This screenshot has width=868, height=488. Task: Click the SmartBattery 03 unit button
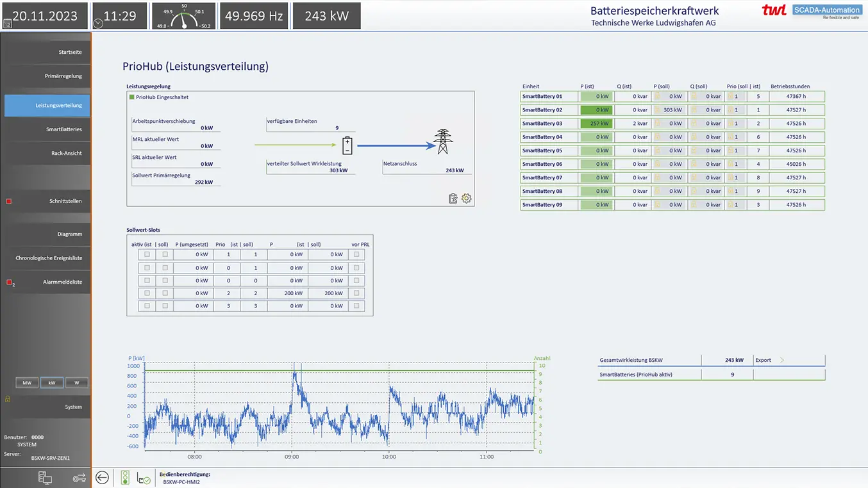(549, 124)
